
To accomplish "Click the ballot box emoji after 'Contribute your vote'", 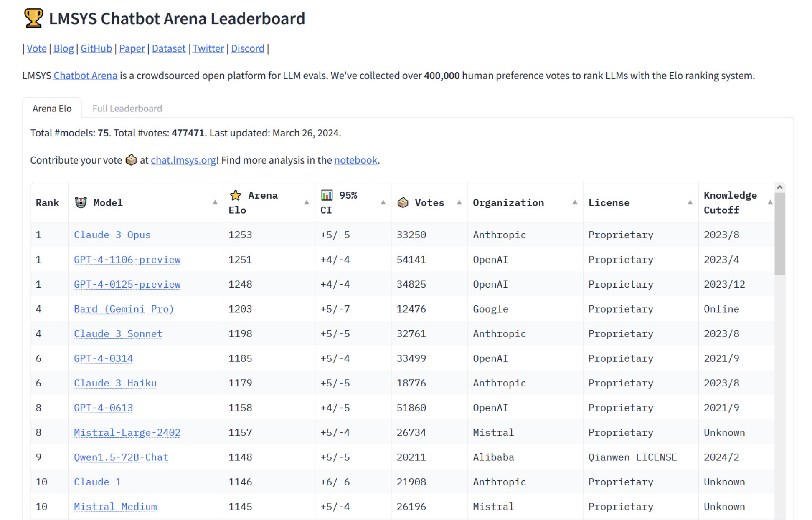I will (x=131, y=160).
